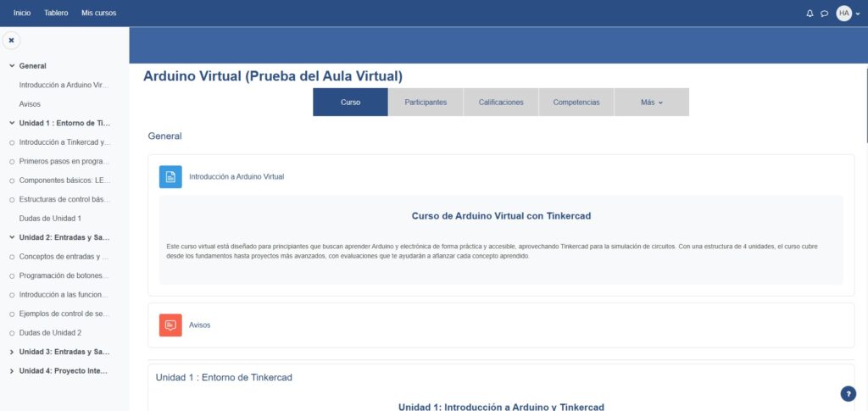Screen dimensions: 868x411
Task: Switch to the Participantes tab
Action: (426, 103)
